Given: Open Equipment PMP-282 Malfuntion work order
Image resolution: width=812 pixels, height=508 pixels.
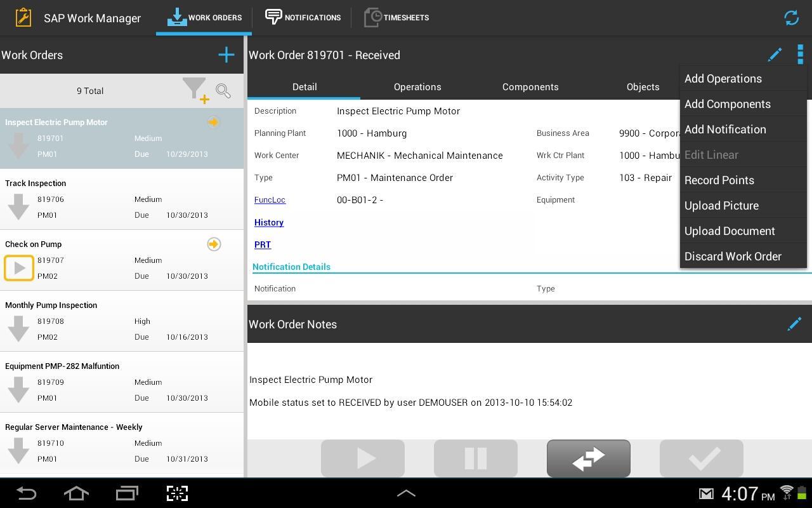Looking at the screenshot, I should [x=122, y=382].
